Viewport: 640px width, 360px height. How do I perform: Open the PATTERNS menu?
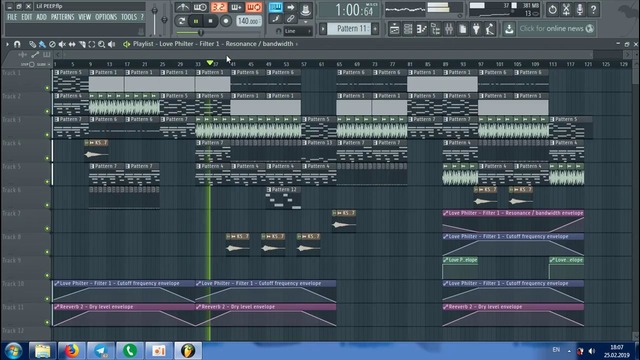pyautogui.click(x=62, y=17)
